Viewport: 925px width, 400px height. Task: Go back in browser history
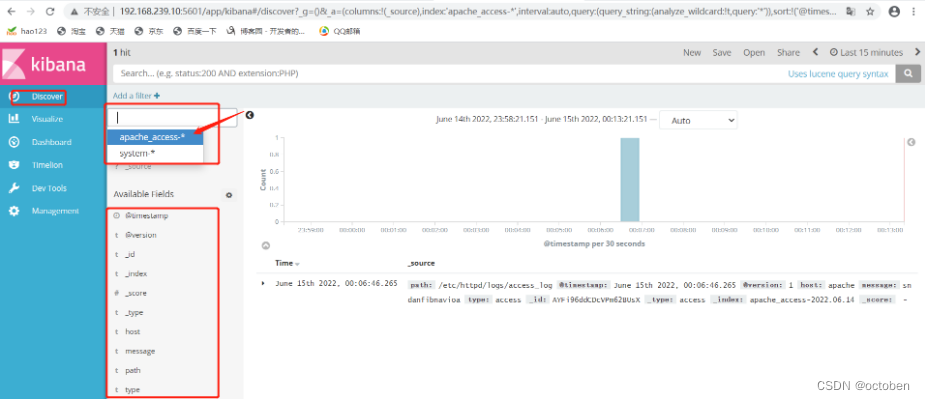[12, 11]
